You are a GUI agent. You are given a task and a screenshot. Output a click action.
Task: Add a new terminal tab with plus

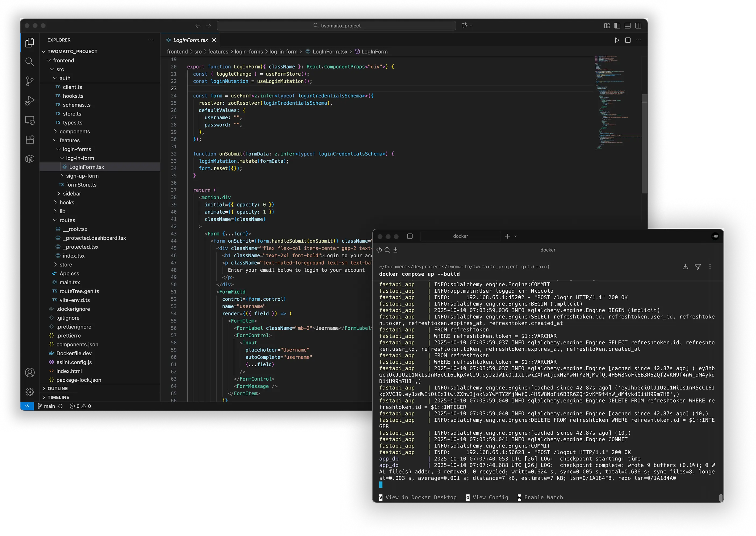(507, 236)
